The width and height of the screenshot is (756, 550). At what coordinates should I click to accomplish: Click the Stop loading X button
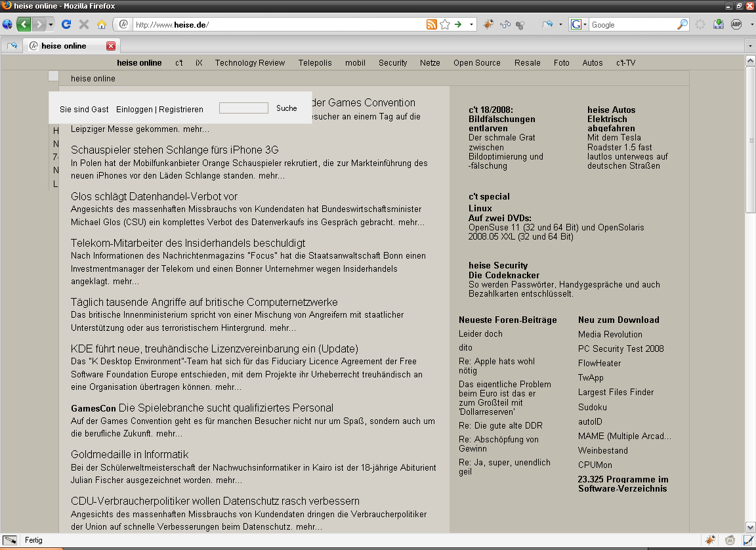coord(84,24)
